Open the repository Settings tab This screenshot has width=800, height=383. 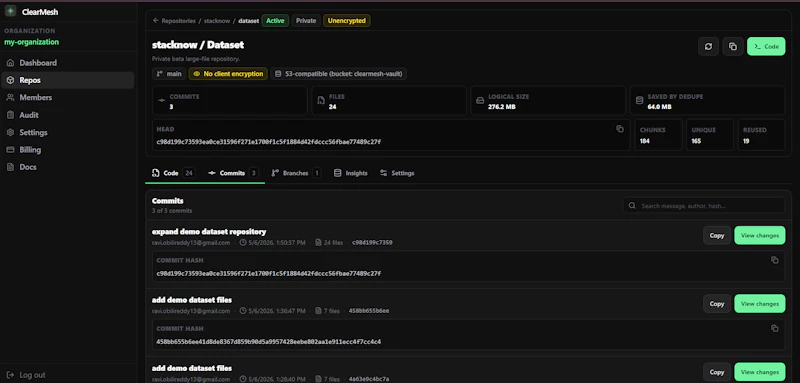coord(397,173)
